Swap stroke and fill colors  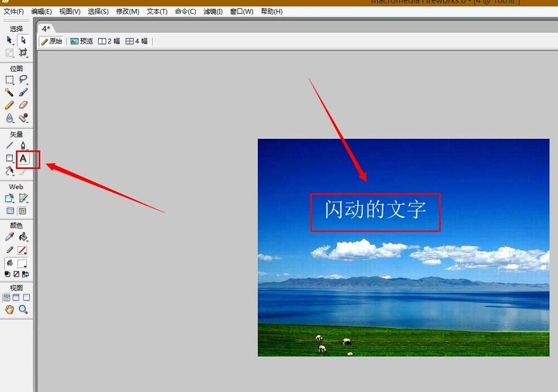tap(25, 274)
